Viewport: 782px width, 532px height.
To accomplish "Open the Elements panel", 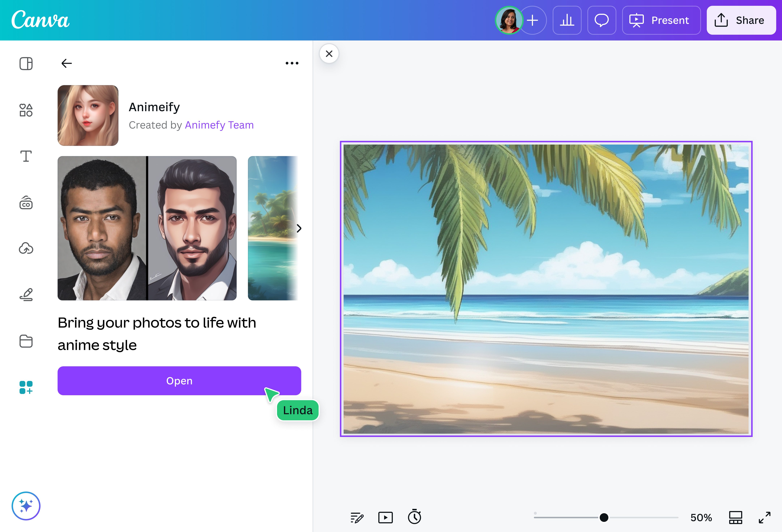I will [26, 110].
